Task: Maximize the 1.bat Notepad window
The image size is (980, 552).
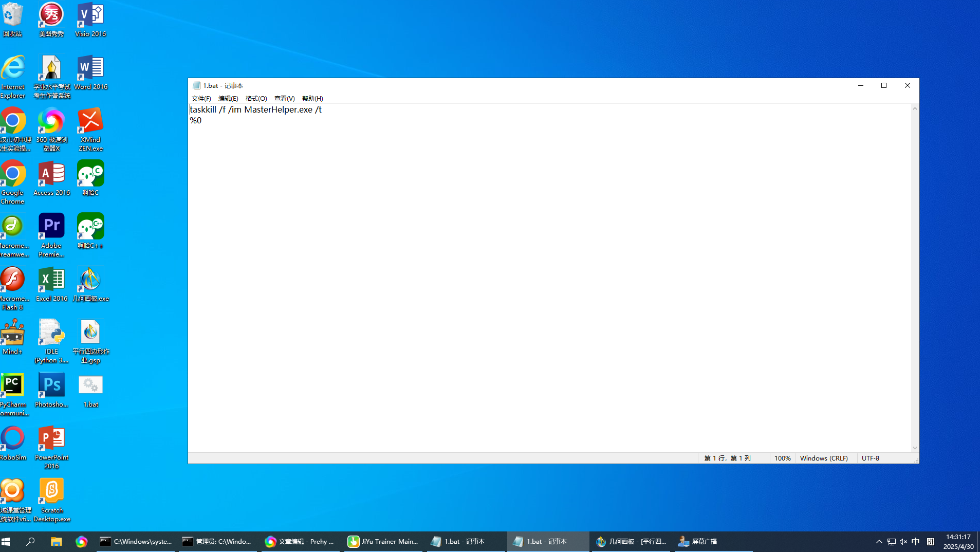Action: (884, 85)
